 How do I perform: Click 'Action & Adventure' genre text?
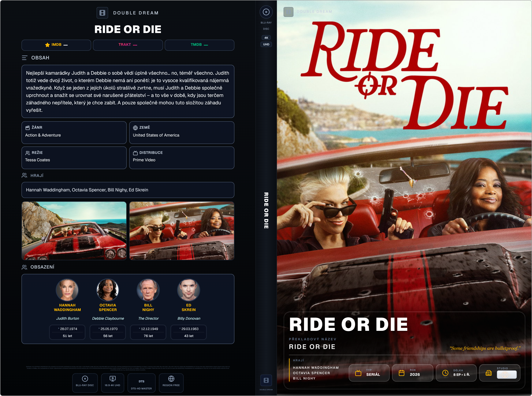tap(43, 135)
